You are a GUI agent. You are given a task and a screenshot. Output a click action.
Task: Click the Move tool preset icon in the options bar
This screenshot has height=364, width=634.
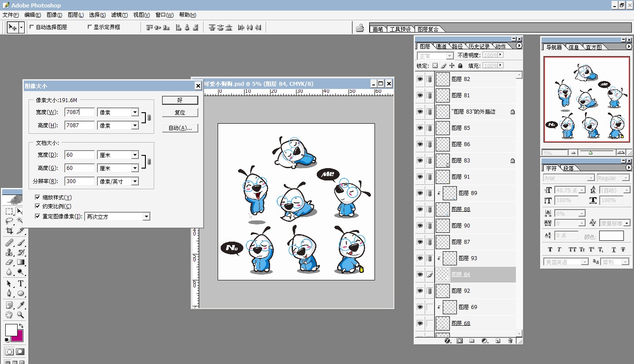click(x=12, y=27)
